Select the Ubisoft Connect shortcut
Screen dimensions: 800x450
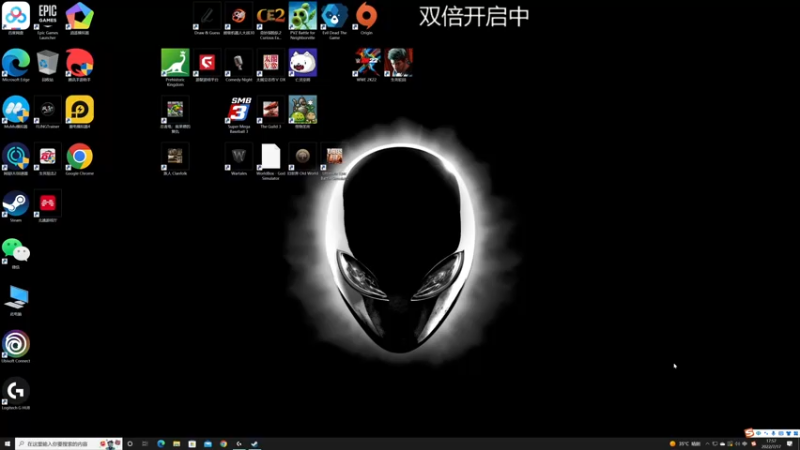(16, 347)
